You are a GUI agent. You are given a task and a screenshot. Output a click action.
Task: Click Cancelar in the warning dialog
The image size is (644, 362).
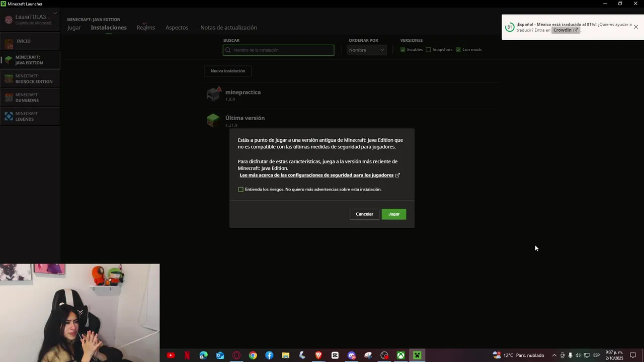tap(364, 214)
